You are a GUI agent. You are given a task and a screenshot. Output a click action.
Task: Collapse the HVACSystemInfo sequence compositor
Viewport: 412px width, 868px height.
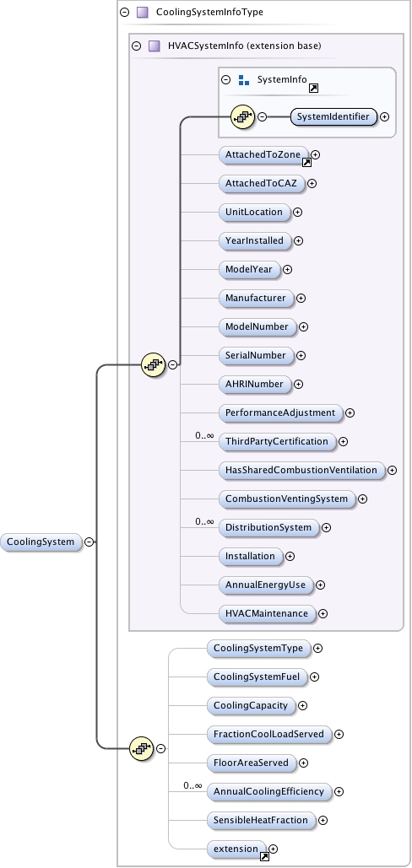173,364
